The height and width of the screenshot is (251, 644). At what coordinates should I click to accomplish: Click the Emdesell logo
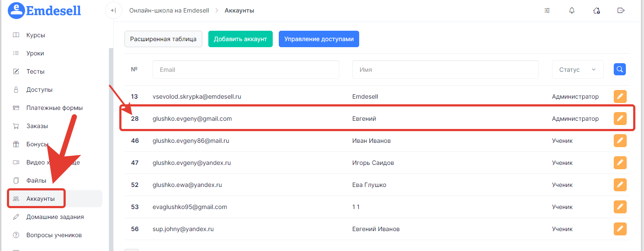(x=45, y=10)
